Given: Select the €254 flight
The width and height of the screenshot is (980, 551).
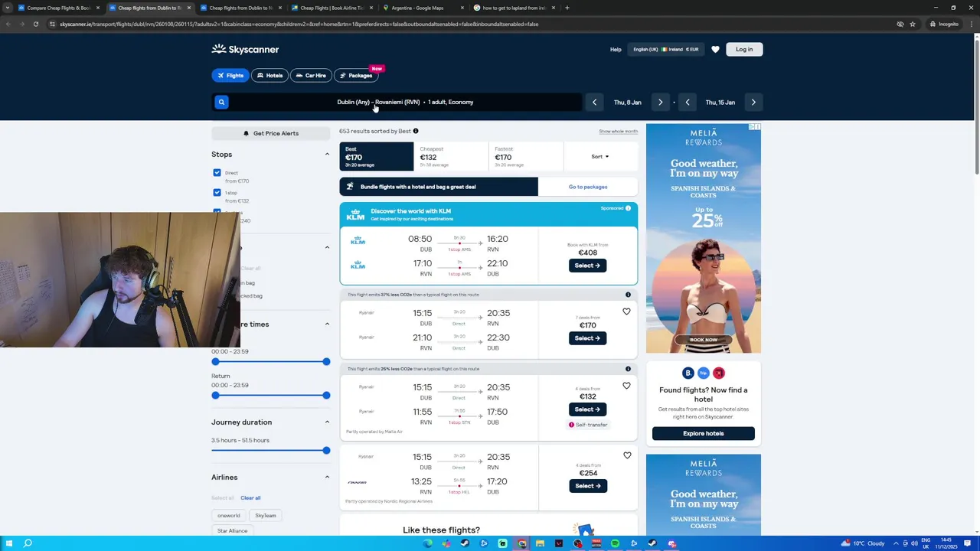Looking at the screenshot, I should tap(587, 486).
